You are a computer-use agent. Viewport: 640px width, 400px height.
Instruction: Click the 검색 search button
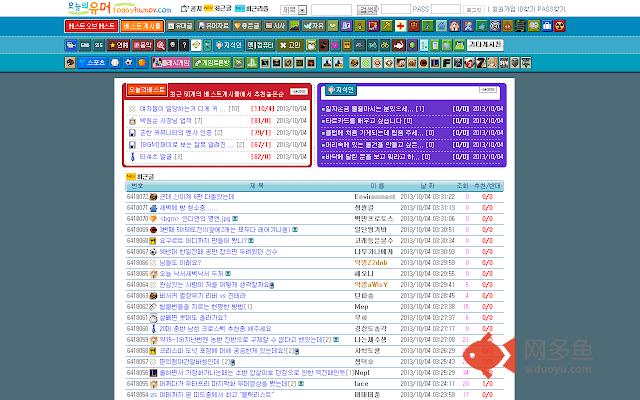click(367, 9)
